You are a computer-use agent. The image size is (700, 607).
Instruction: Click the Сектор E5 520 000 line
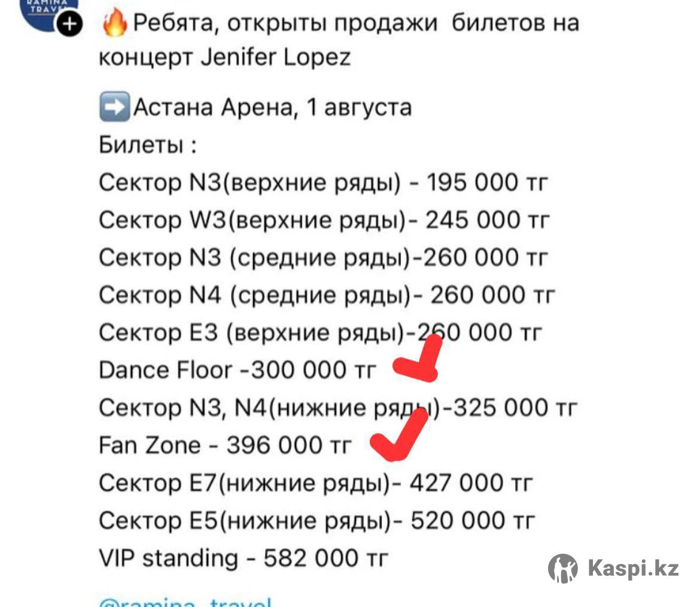[316, 520]
